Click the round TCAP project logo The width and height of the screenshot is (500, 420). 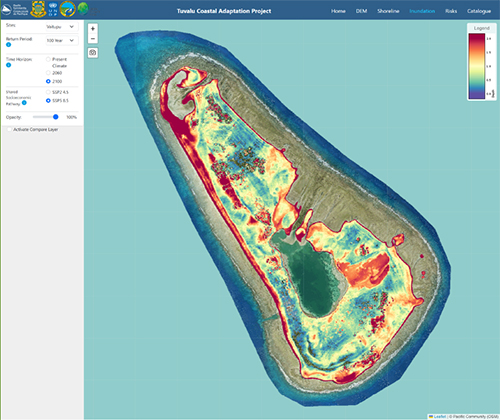tap(68, 9)
